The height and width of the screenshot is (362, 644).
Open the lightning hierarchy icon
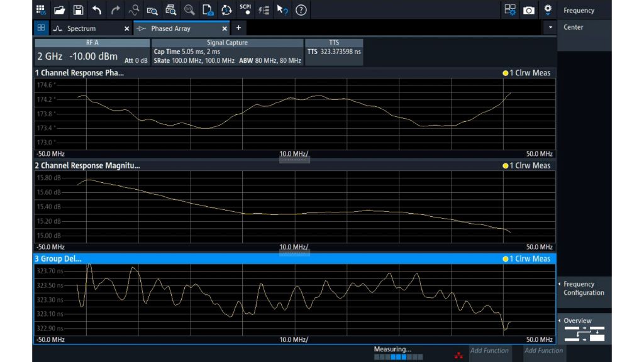click(264, 9)
